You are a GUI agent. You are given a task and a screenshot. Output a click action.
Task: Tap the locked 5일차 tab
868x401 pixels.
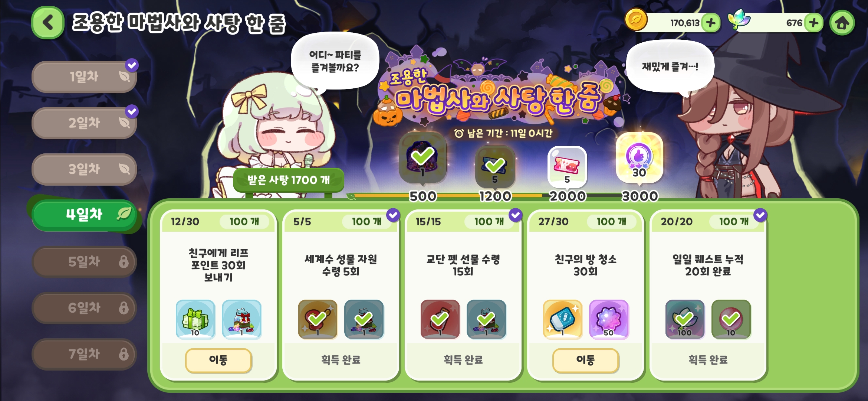[x=85, y=261]
